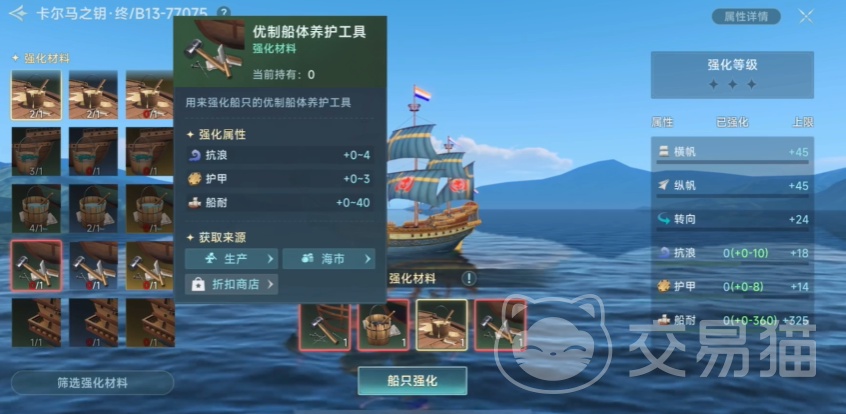Click the exclamation info icon near 强化材料
The width and height of the screenshot is (846, 414).
pyautogui.click(x=469, y=279)
